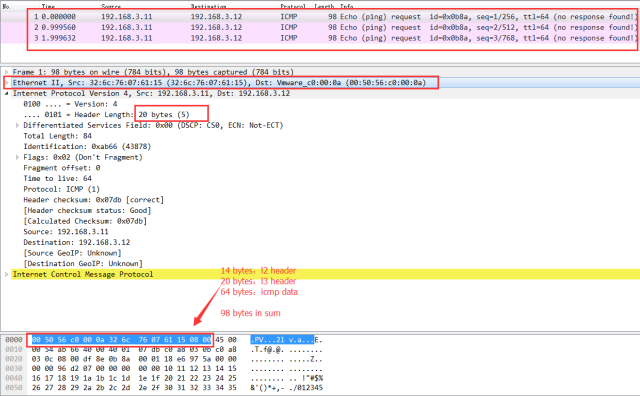Image resolution: width=640 pixels, height=396 pixels.
Task: Click the No. column header
Action: [6, 7]
